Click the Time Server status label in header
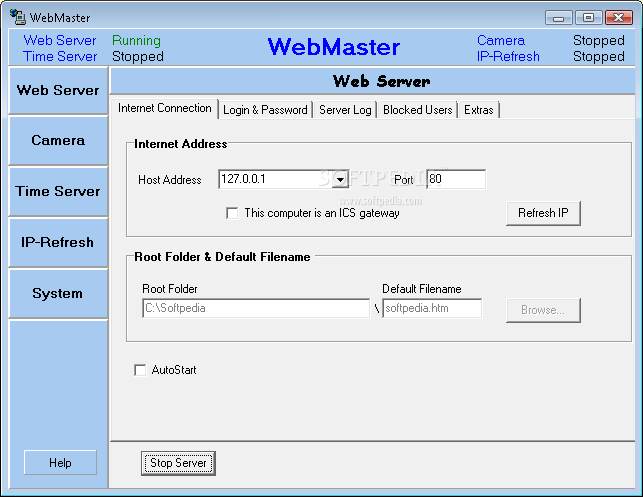Screen dimensions: 643x497 tap(60, 56)
